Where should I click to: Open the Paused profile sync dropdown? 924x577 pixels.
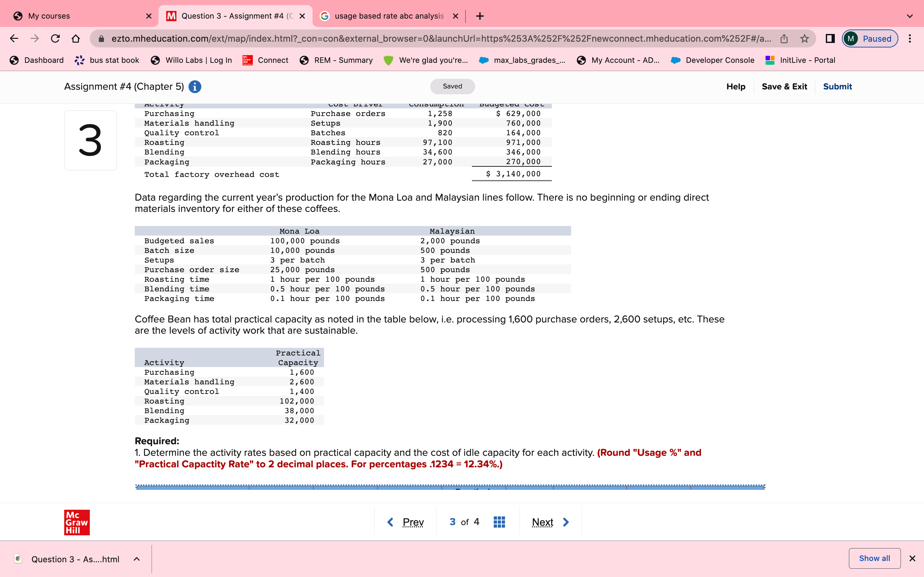(870, 38)
